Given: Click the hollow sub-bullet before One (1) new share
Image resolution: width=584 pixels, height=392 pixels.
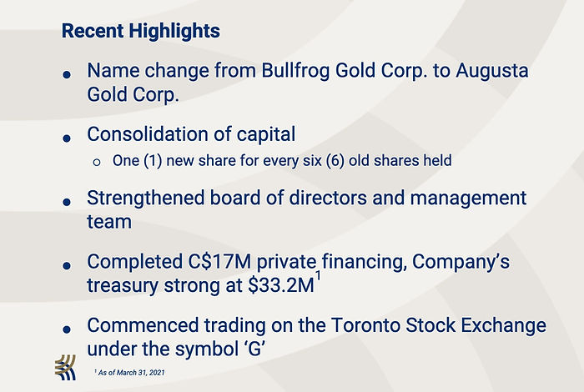Looking at the screenshot, I should [97, 163].
